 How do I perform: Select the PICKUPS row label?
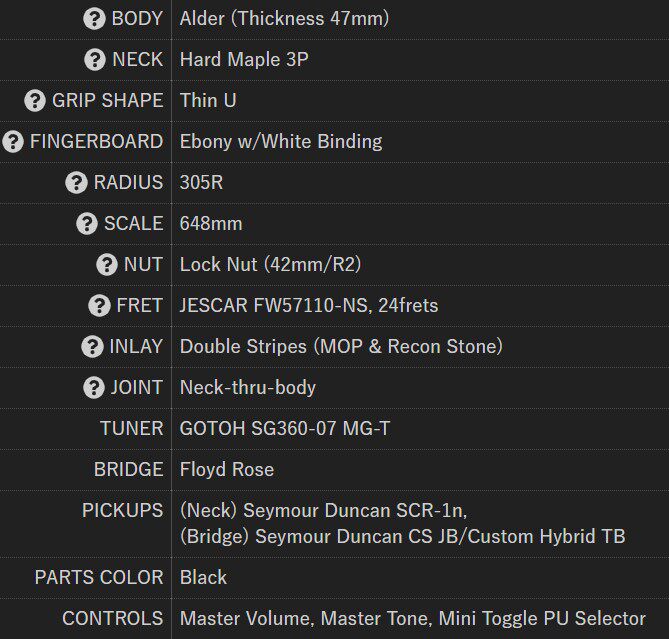click(122, 511)
